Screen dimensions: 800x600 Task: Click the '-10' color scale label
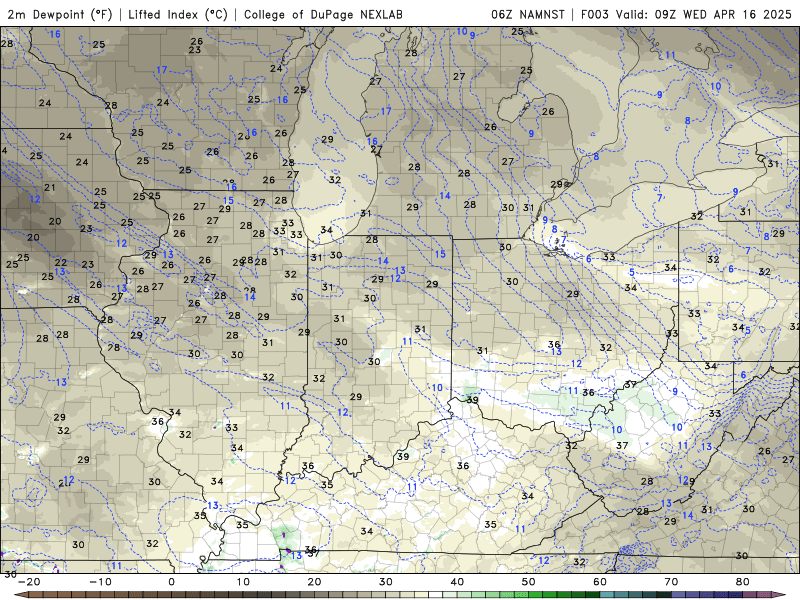tap(100, 582)
